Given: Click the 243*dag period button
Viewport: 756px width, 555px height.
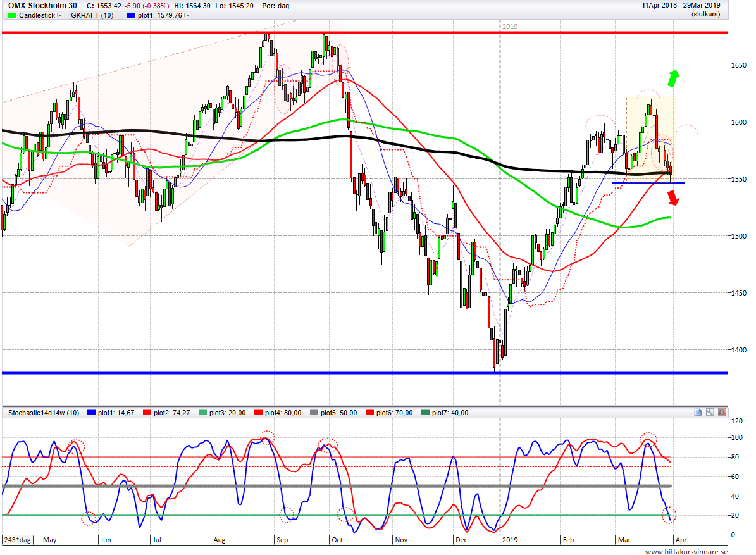Looking at the screenshot, I should [x=17, y=540].
